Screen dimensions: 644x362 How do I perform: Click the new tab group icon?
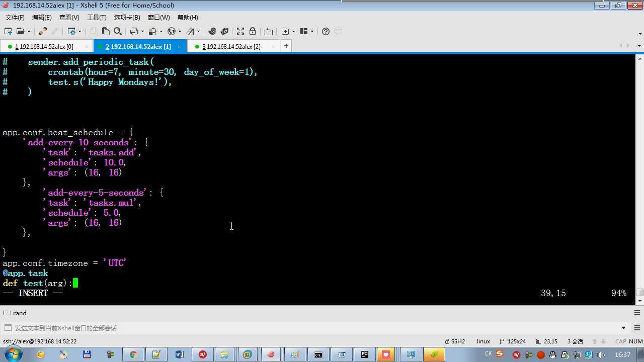point(285,31)
